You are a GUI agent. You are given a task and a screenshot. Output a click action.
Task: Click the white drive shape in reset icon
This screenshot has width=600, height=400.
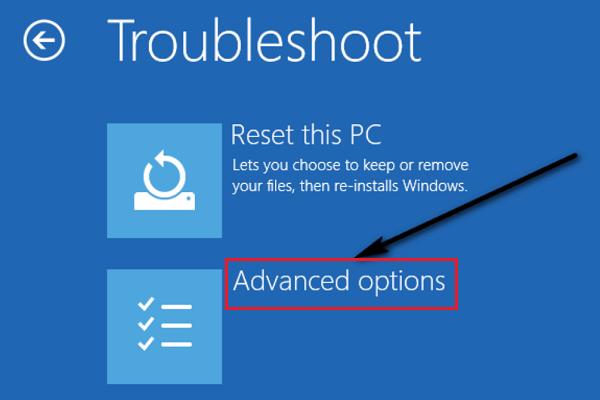pyautogui.click(x=165, y=201)
